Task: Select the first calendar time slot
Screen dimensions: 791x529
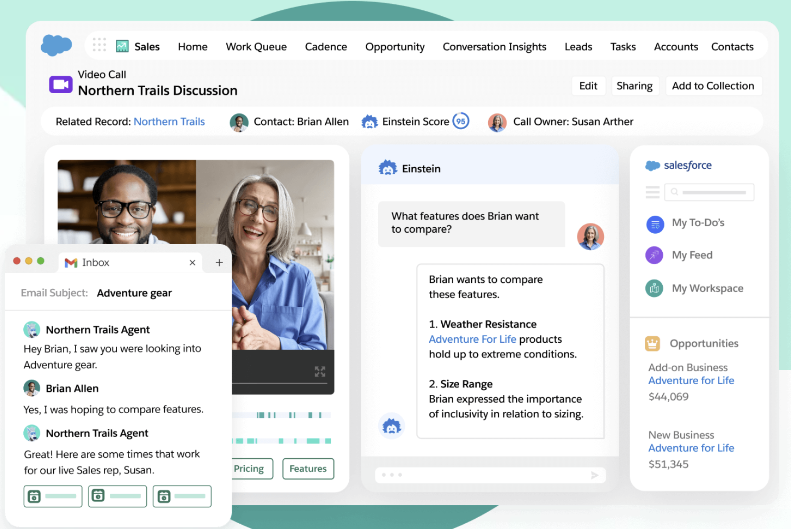Action: click(53, 496)
